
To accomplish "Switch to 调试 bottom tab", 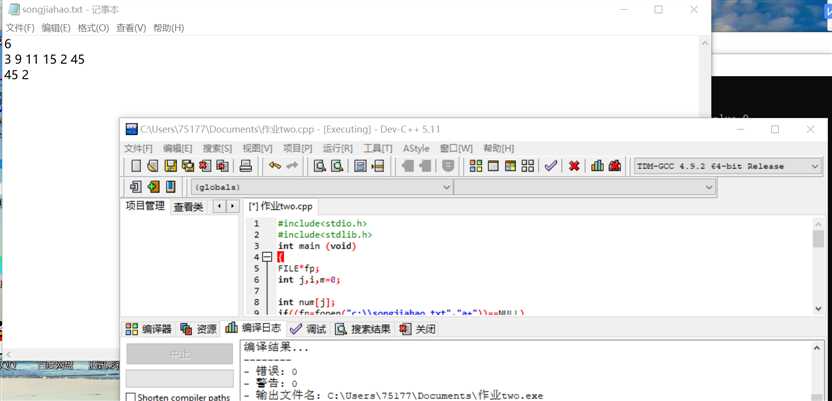I will [308, 329].
